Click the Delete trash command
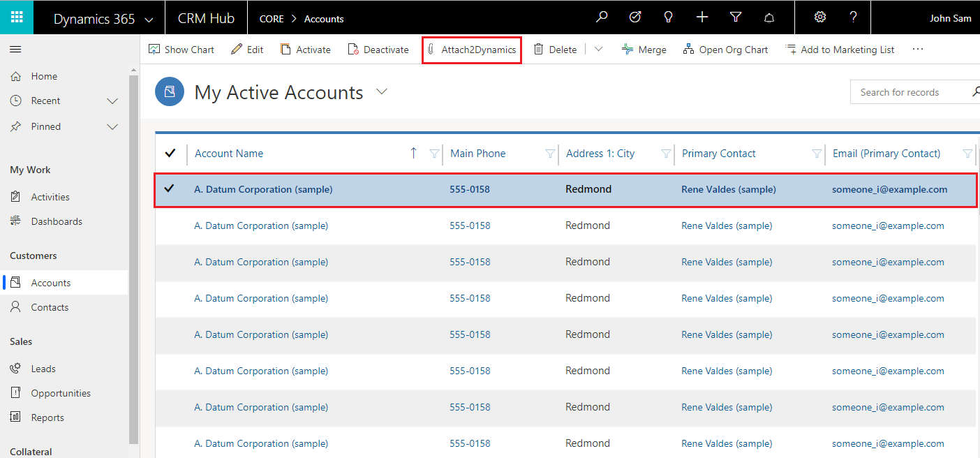Image resolution: width=980 pixels, height=458 pixels. click(556, 50)
